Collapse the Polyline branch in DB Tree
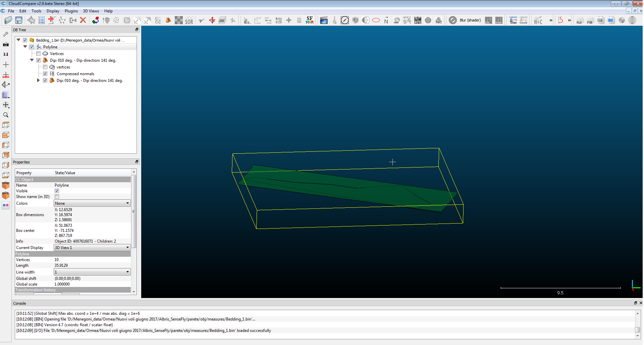The image size is (644, 345). [x=25, y=47]
